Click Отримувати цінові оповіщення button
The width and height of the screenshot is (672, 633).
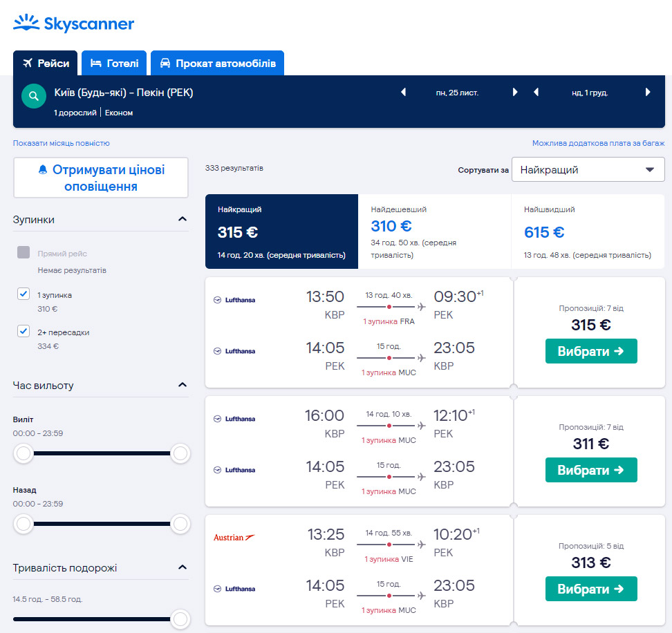point(101,178)
